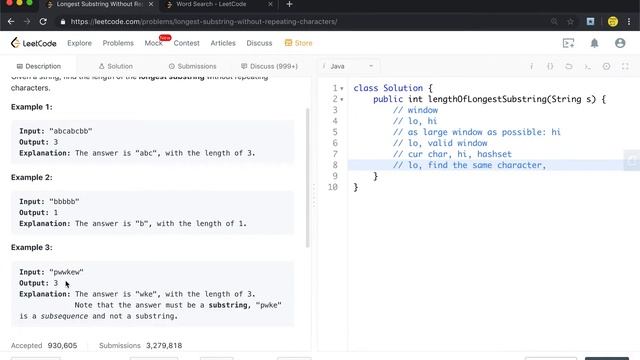Click the code comment '// lo, valid window'
The width and height of the screenshot is (640, 360).
tap(440, 143)
